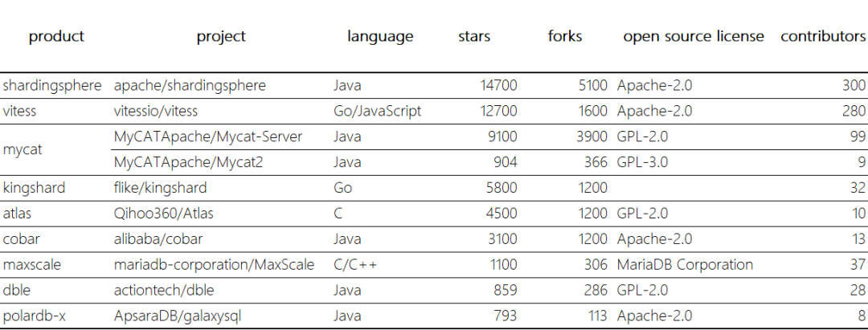Select the forks value 366
868x330 pixels.
coord(596,162)
